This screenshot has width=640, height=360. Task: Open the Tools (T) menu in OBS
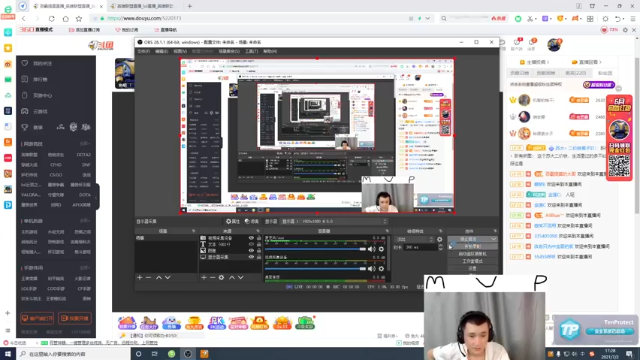click(x=251, y=51)
